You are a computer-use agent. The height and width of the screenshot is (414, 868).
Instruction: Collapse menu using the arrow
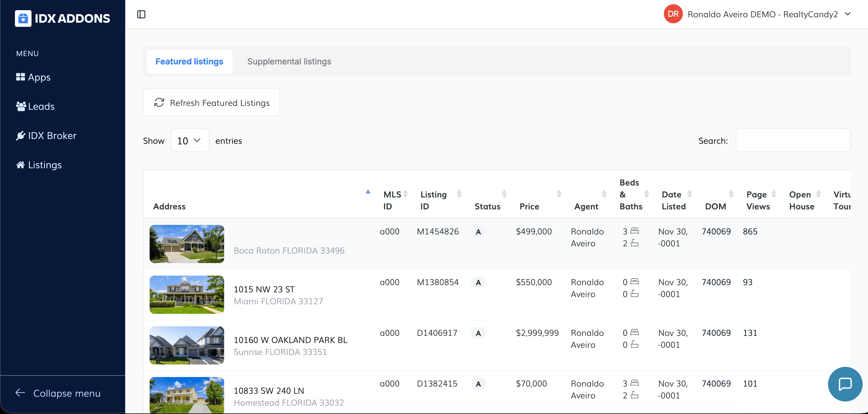(x=21, y=393)
